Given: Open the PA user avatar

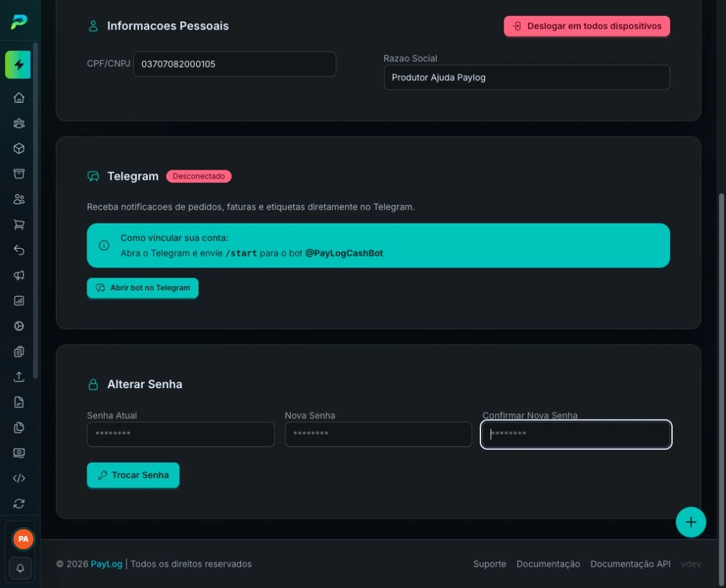Looking at the screenshot, I should pos(23,539).
